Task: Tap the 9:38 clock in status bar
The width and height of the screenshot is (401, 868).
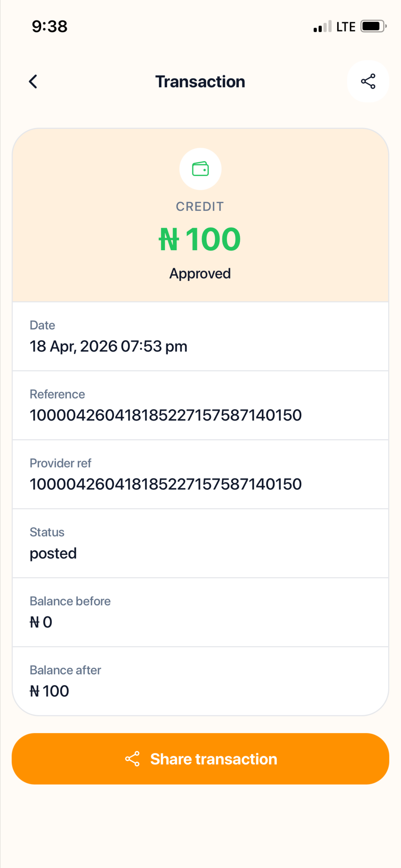Action: click(49, 26)
